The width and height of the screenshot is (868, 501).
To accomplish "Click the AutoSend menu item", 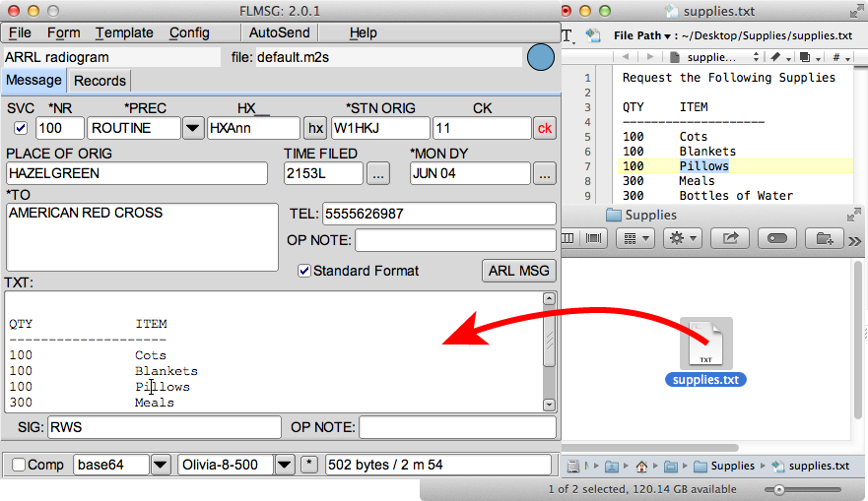I will [280, 32].
